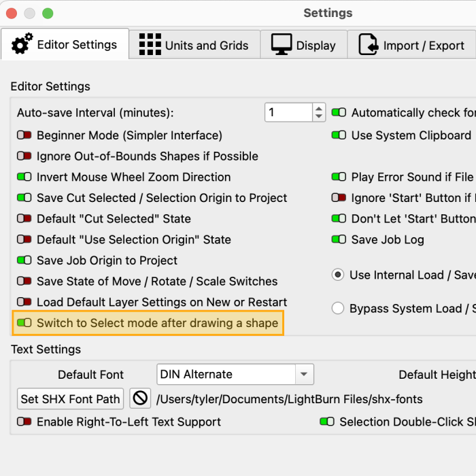Enable Right-To-Left Text Support

tap(24, 422)
